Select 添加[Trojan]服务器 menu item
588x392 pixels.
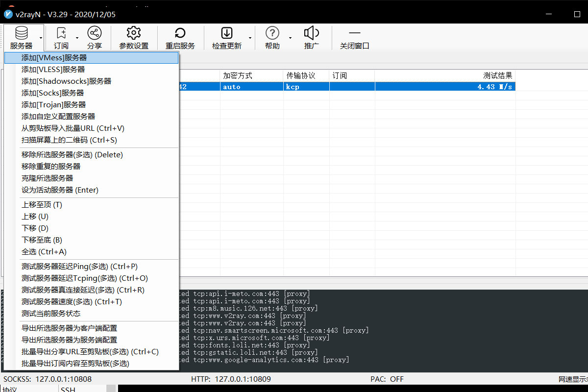[91, 105]
